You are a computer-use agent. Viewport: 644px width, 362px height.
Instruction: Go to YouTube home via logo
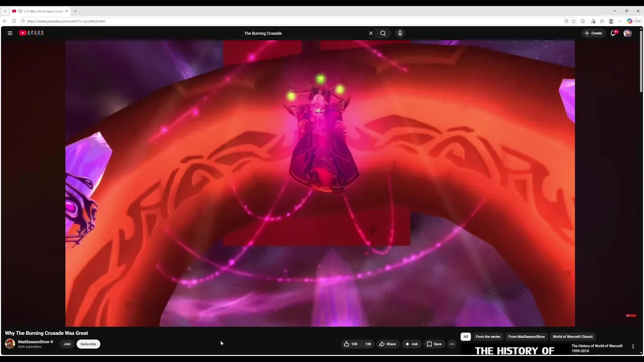coord(32,33)
